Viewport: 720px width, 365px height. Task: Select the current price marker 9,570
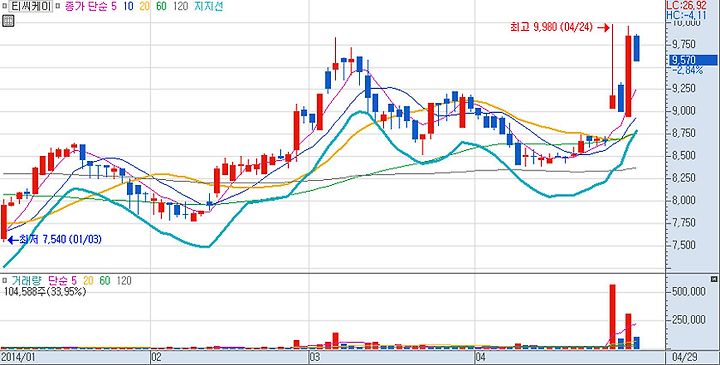(x=692, y=60)
